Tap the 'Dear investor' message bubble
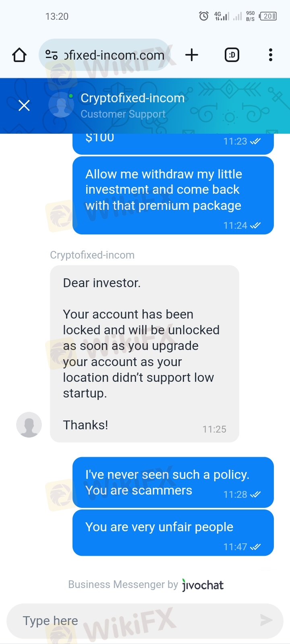 pyautogui.click(x=144, y=354)
